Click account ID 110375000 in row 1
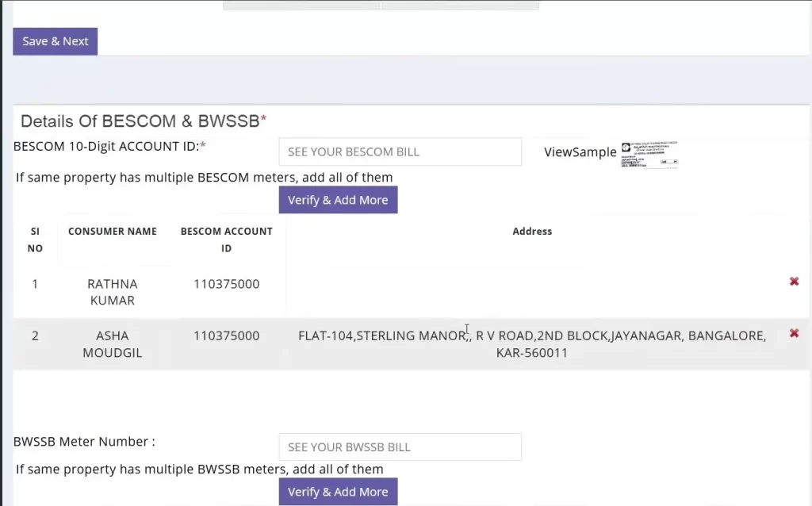The height and width of the screenshot is (506, 812). pos(226,284)
